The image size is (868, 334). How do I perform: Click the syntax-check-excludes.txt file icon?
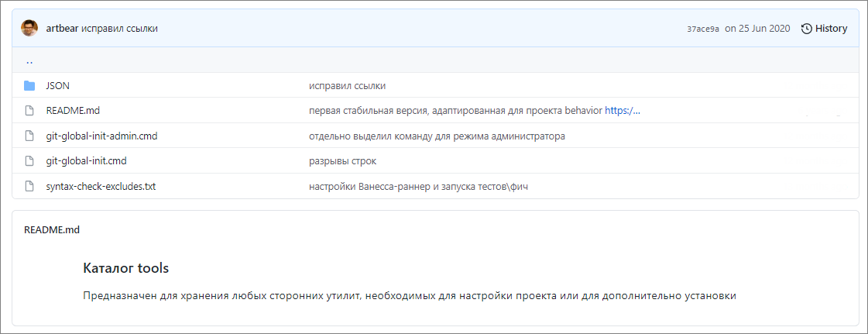[x=29, y=187]
